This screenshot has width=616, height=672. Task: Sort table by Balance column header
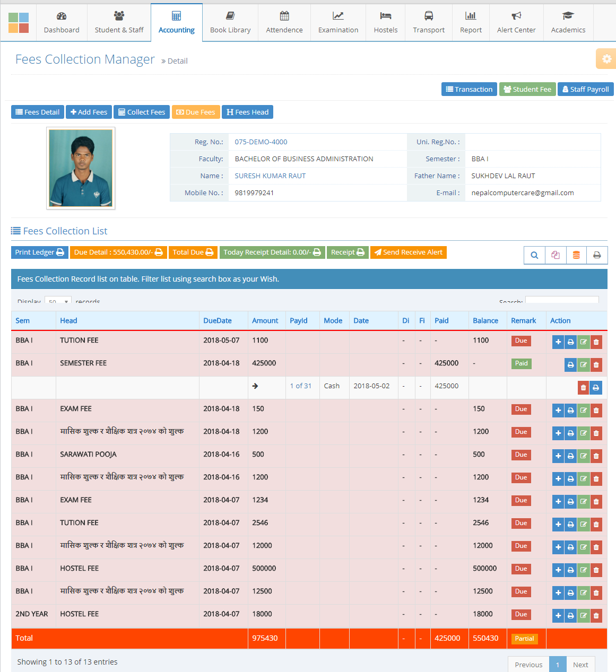[x=485, y=321]
